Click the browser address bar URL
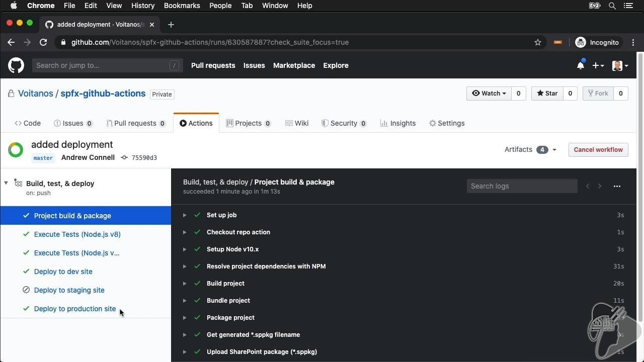The image size is (644, 362). coord(210,42)
